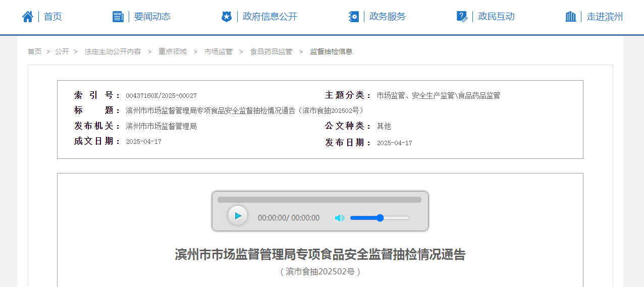
Task: Click the notebook icon beside 政务服务
Action: pos(354,17)
